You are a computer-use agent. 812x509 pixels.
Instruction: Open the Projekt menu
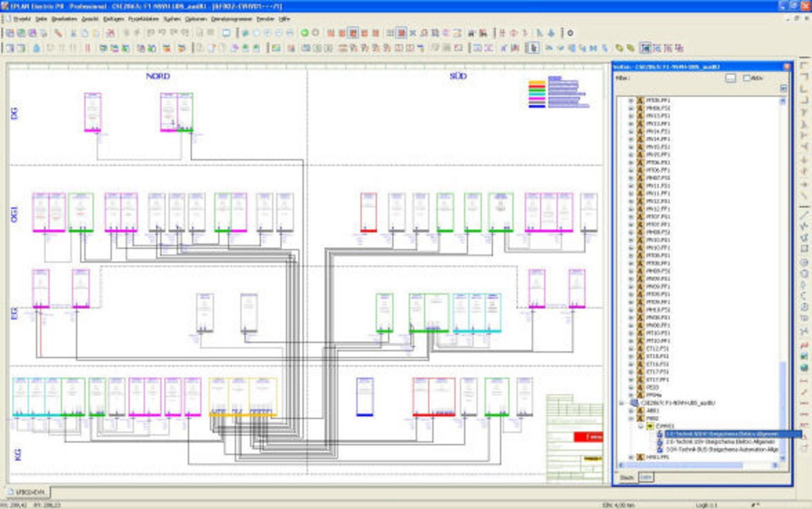pyautogui.click(x=21, y=19)
